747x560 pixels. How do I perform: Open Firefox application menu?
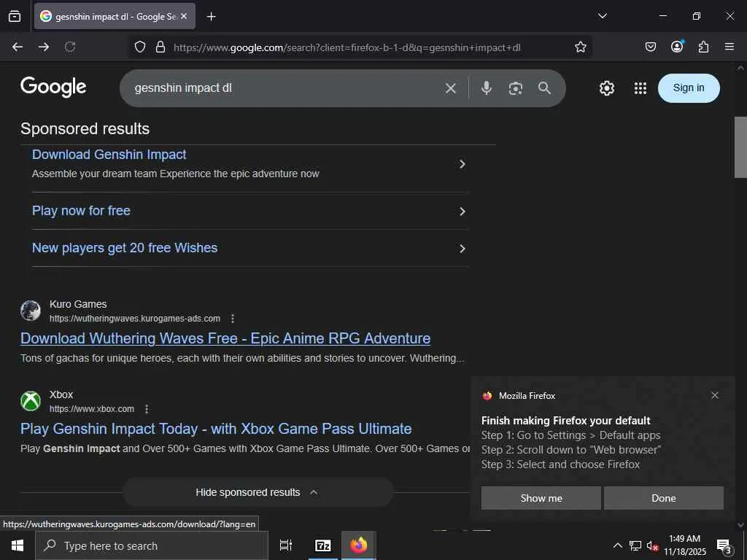pos(729,47)
